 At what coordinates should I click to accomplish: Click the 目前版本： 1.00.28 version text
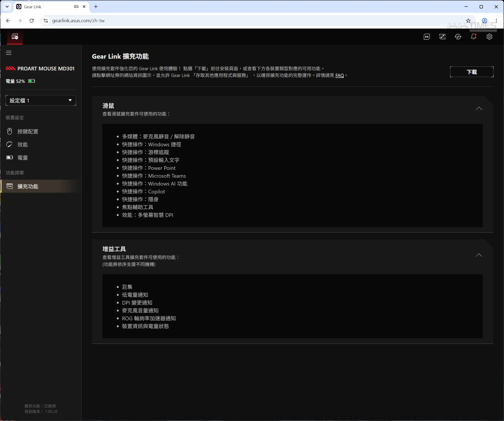[x=41, y=412]
